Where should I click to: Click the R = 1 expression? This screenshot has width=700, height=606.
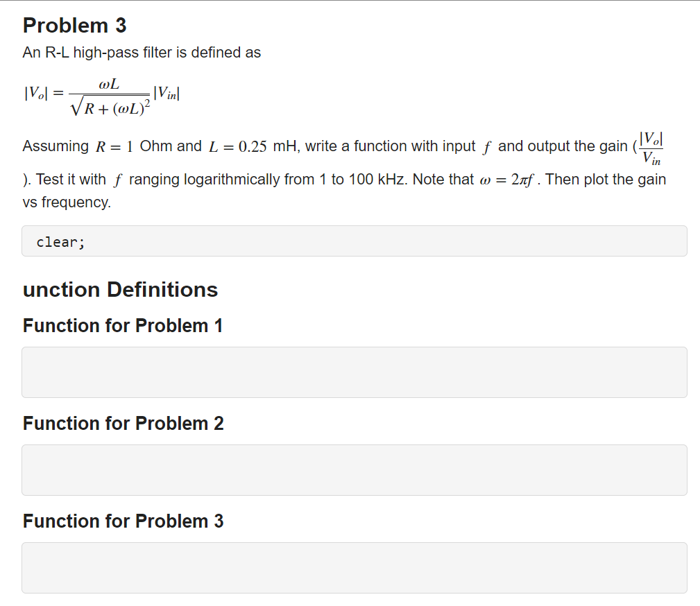[x=114, y=146]
